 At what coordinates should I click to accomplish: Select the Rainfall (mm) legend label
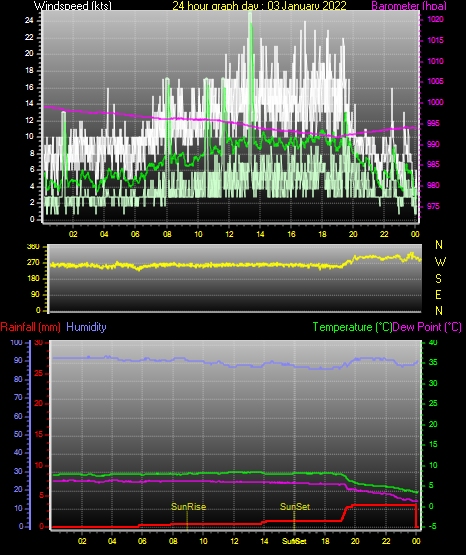coord(30,327)
